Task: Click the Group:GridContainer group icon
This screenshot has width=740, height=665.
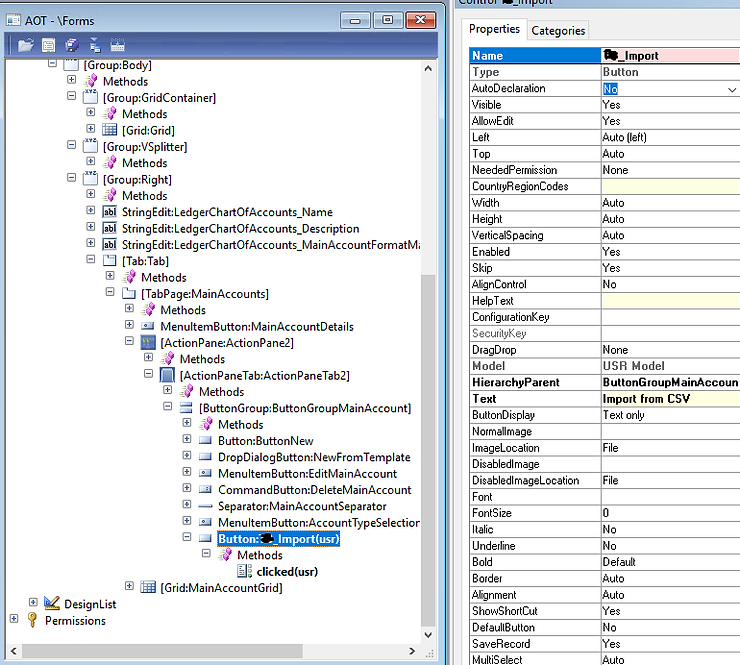Action: (x=90, y=97)
